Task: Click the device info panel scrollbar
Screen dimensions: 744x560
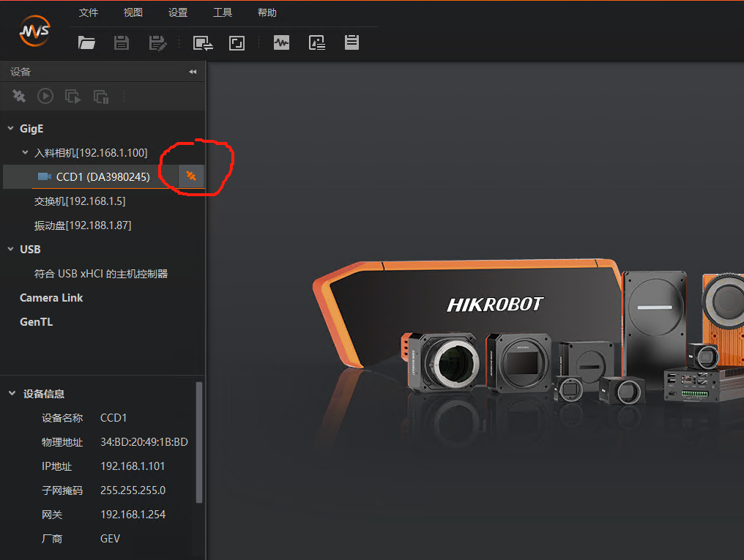Action: (x=199, y=442)
